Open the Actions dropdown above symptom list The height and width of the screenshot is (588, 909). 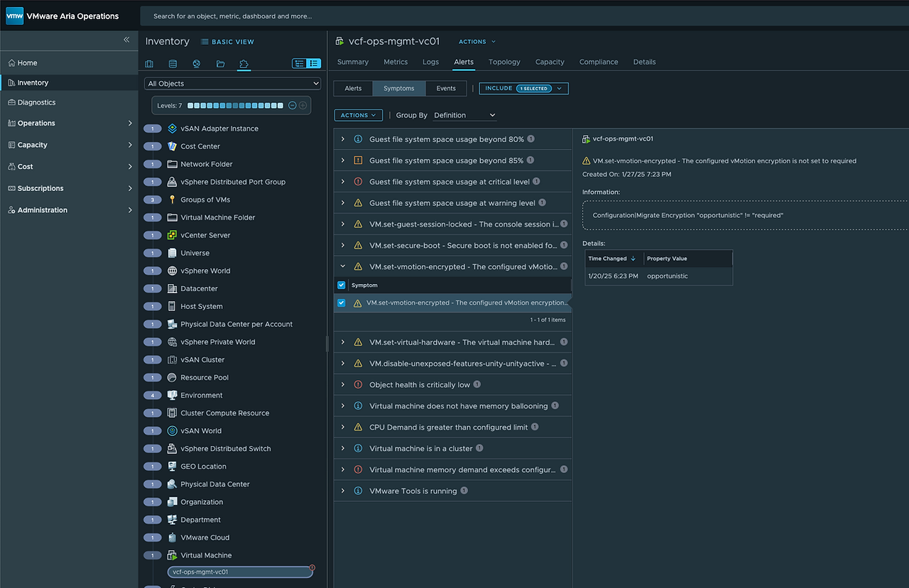(x=359, y=115)
